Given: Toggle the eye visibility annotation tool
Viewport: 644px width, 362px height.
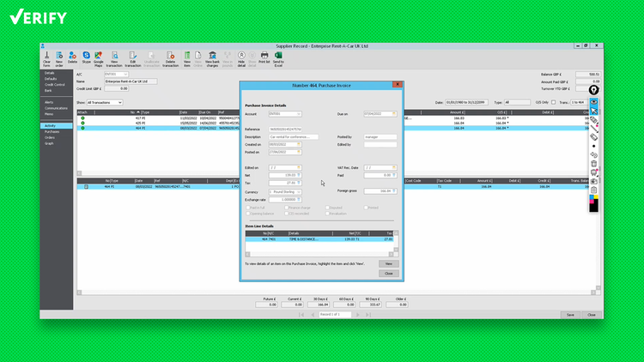Looking at the screenshot, I should [x=594, y=102].
